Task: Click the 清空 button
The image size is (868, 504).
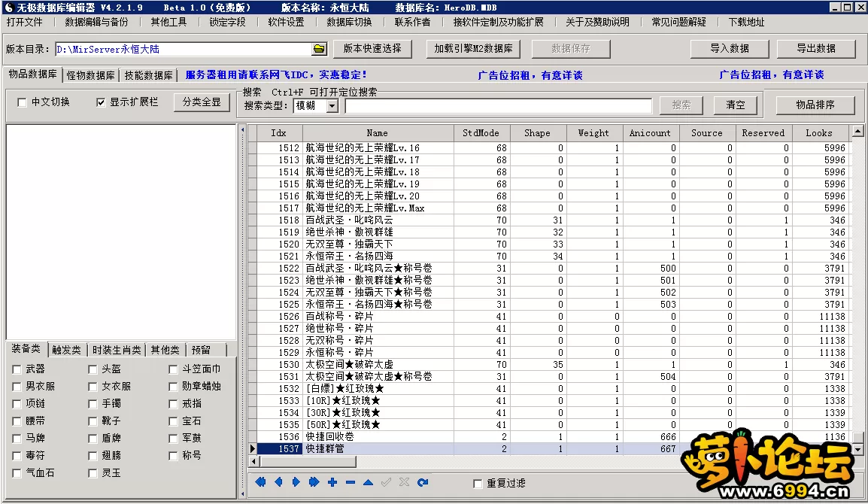Action: click(736, 105)
